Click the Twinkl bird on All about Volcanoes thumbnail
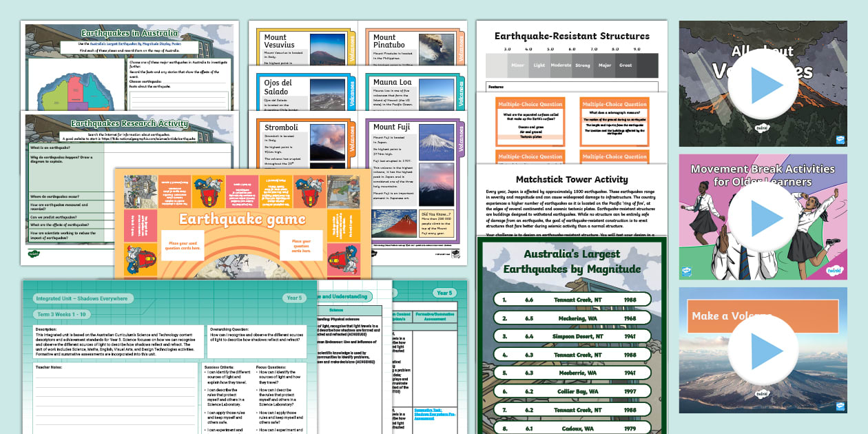Image resolution: width=868 pixels, height=434 pixels. 840,140
